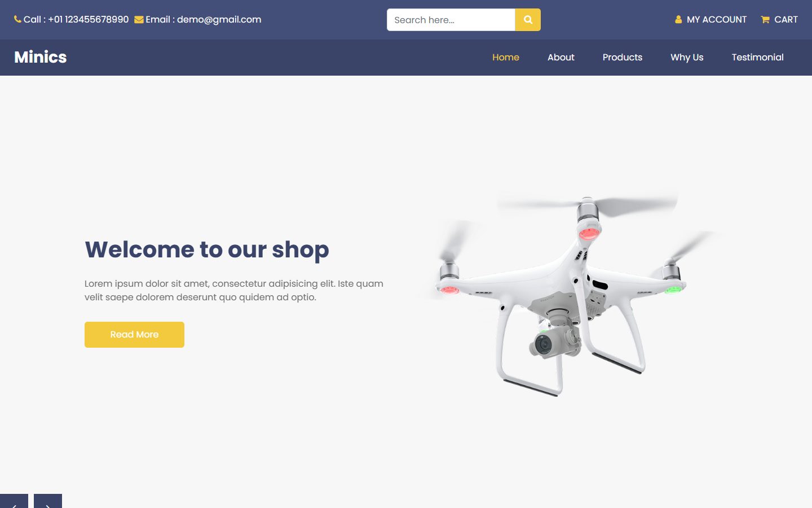
Task: Click the call phone number link
Action: point(89,19)
